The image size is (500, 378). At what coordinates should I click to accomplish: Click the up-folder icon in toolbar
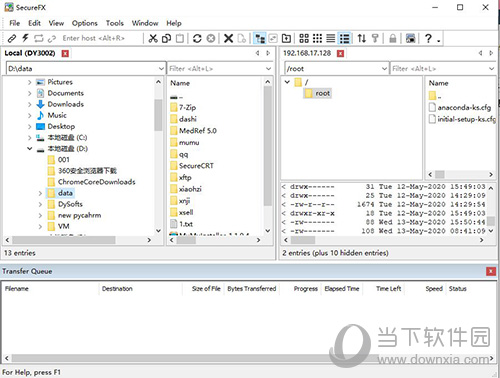(286, 38)
